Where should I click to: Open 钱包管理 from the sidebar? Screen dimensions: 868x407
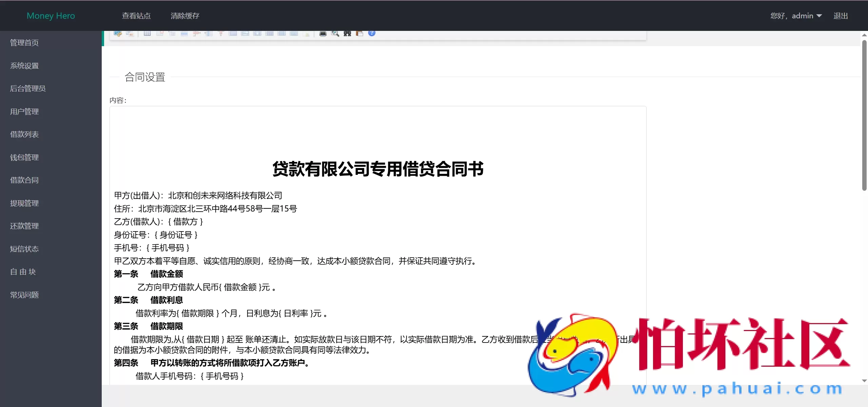(24, 157)
